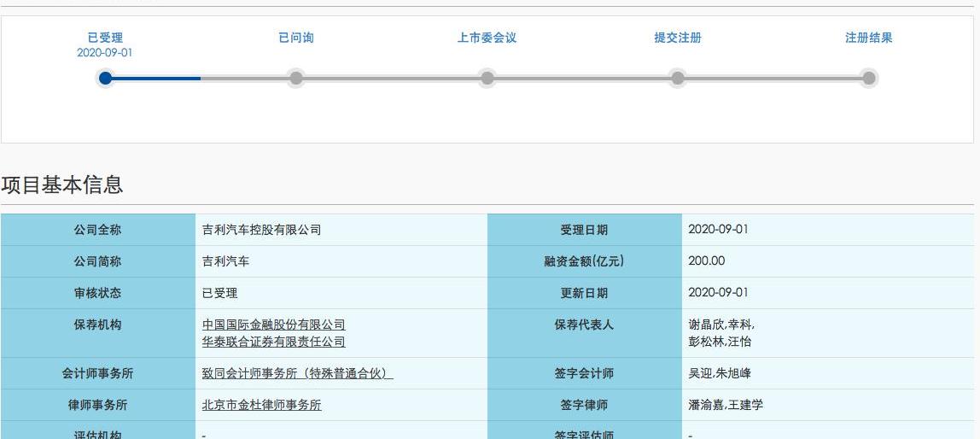This screenshot has height=439, width=980.
Task: Open 华泰联合证券有限责任公司 sponsor link
Action: click(274, 342)
